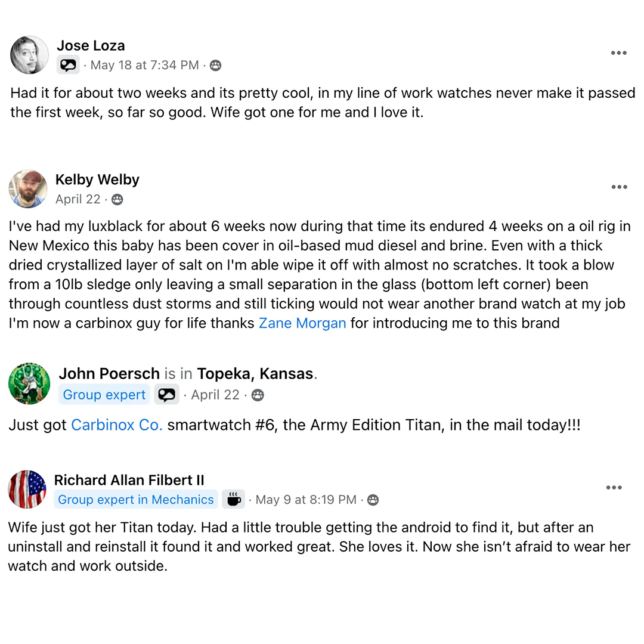Open the Topeka, Kansas location link
Screen dimensions: 644x644
[x=255, y=374]
